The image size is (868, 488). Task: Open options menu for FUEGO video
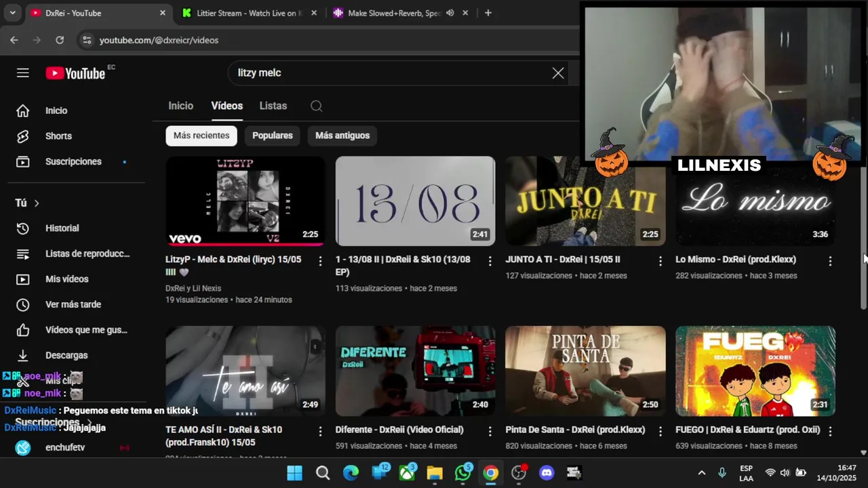[x=830, y=431]
